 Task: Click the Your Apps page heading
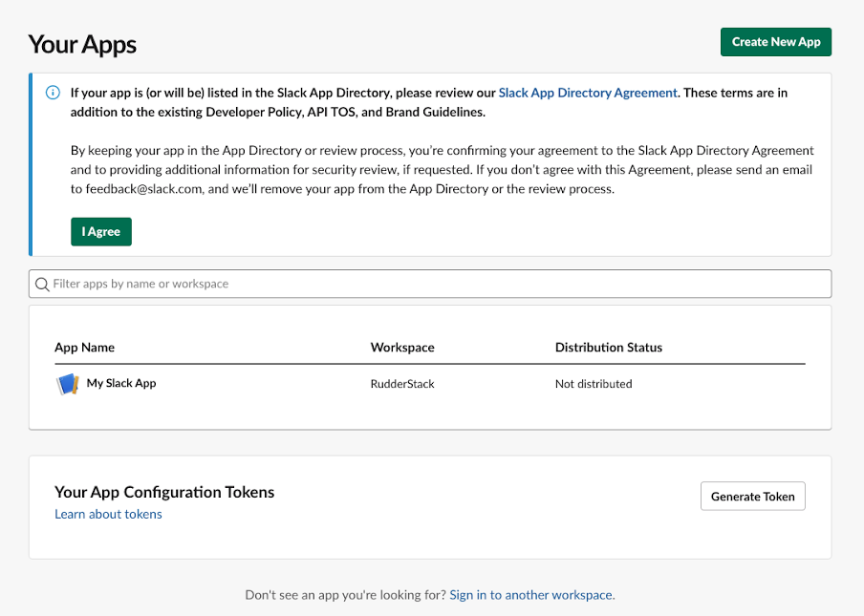click(82, 45)
